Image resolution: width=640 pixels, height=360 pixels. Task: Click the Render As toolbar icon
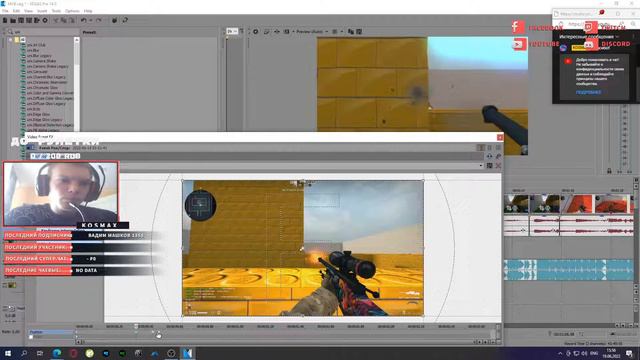point(37,20)
